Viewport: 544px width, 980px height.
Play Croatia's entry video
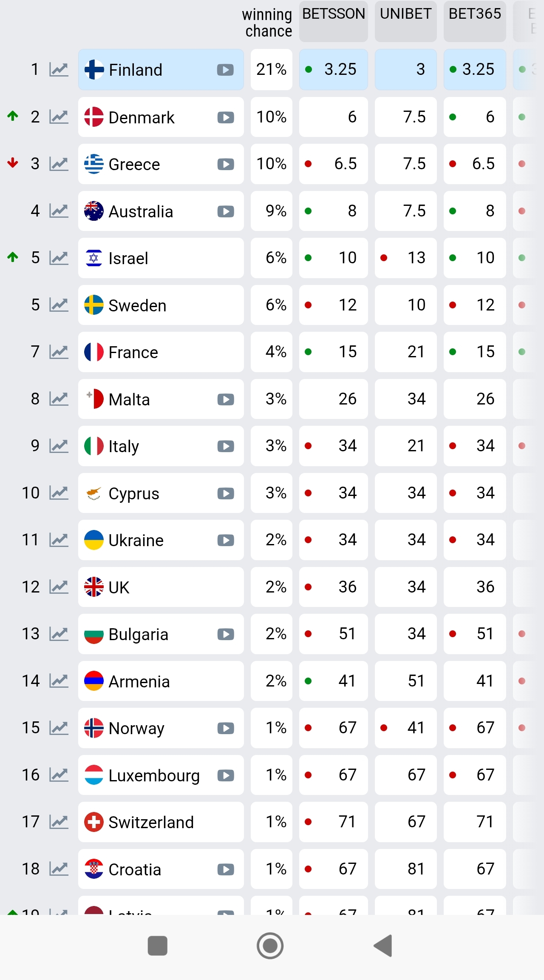226,869
